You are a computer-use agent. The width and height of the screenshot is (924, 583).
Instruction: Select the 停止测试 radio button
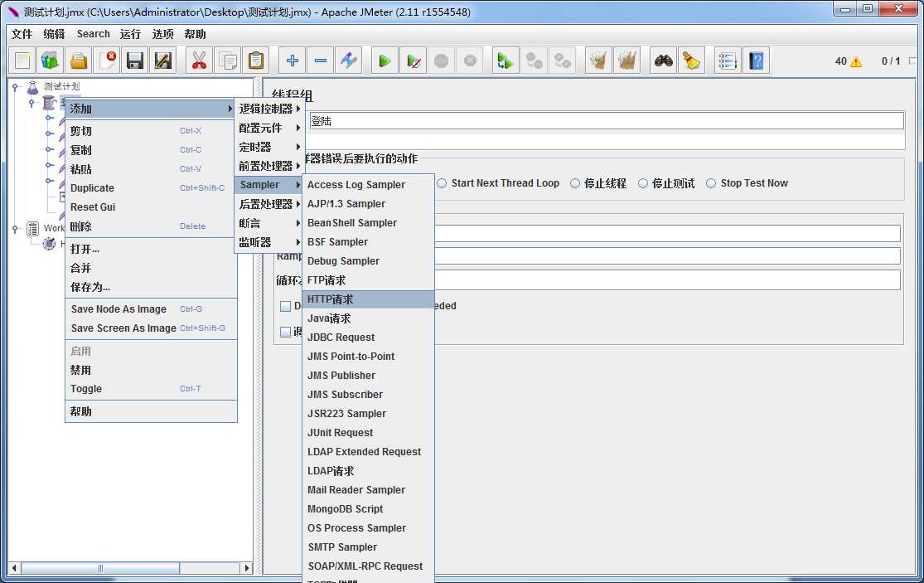[x=643, y=183]
